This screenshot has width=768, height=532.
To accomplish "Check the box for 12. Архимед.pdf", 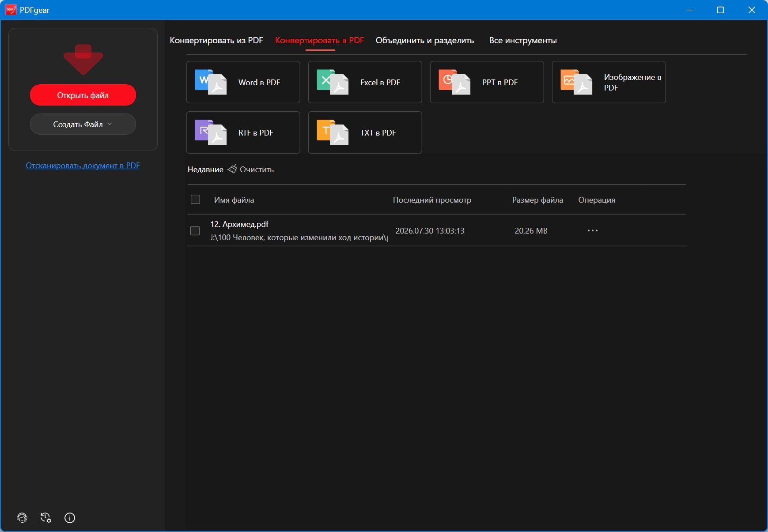I will 195,231.
